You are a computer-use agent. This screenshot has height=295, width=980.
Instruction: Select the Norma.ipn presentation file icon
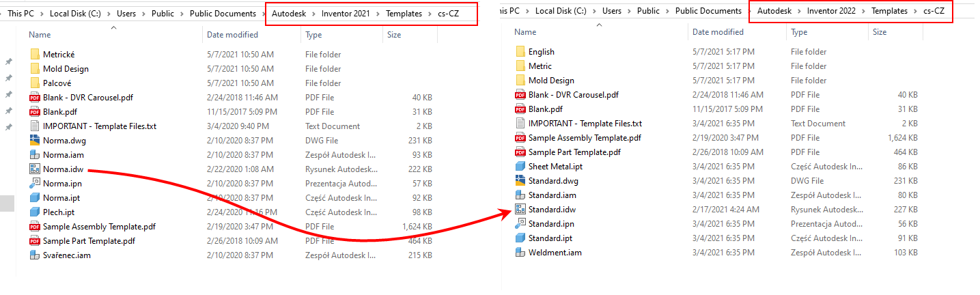(x=35, y=183)
